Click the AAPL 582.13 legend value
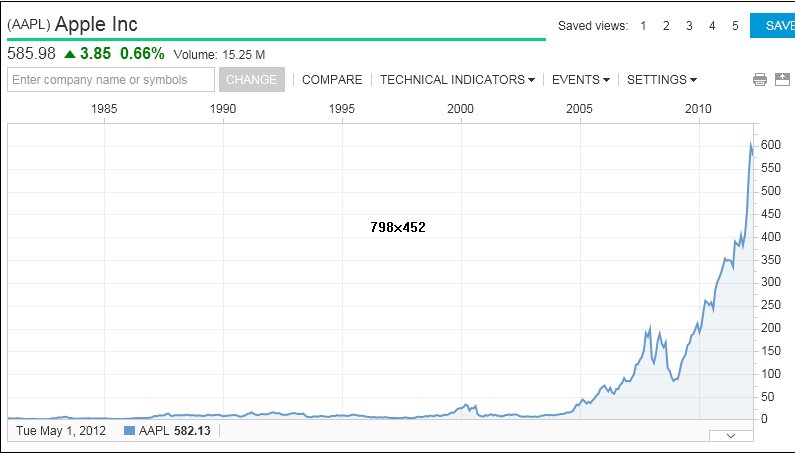The image size is (795, 453). pos(174,431)
